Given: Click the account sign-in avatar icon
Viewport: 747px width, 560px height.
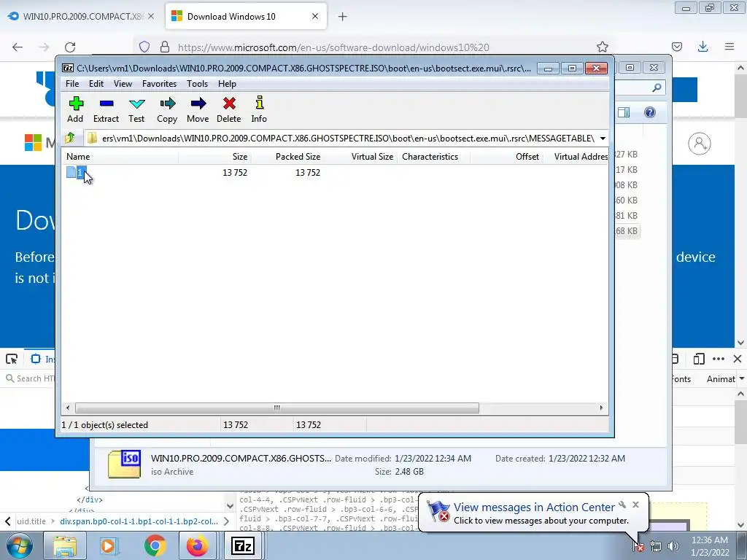Looking at the screenshot, I should coord(700,144).
